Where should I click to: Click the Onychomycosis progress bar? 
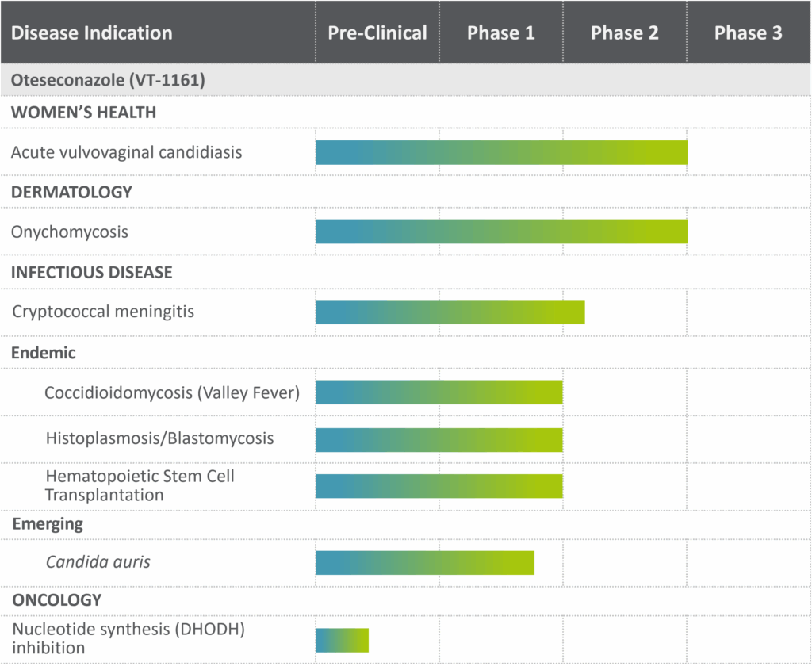tap(501, 232)
